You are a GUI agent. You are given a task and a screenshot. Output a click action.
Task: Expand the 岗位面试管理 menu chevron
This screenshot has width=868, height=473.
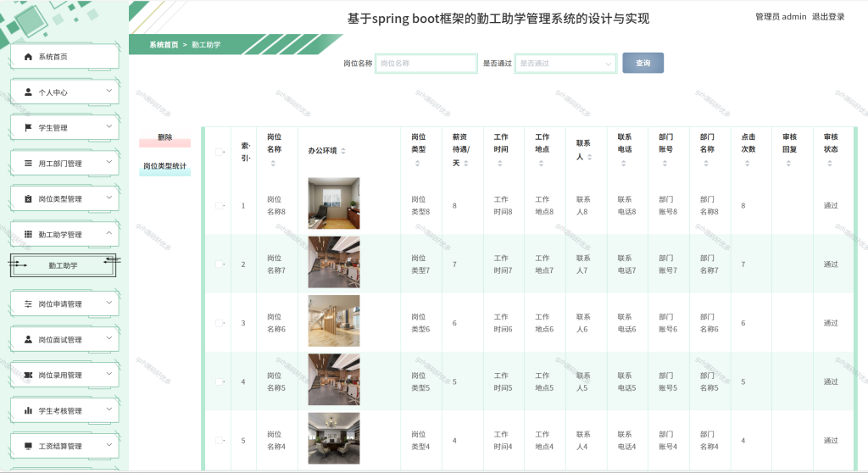tap(109, 338)
